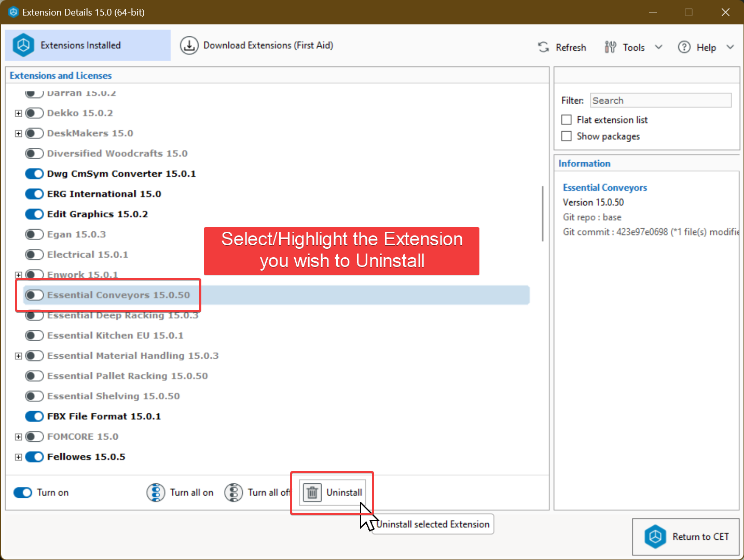This screenshot has height=560, width=744.
Task: Click the Refresh label
Action: pos(571,47)
